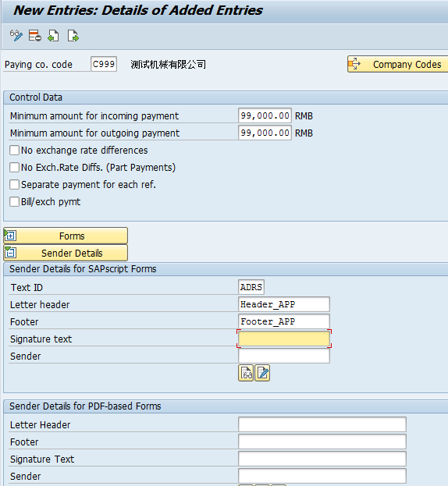This screenshot has height=486, width=448.
Task: Select the Sender Details for SAPscript Forms heading
Action: tap(83, 268)
